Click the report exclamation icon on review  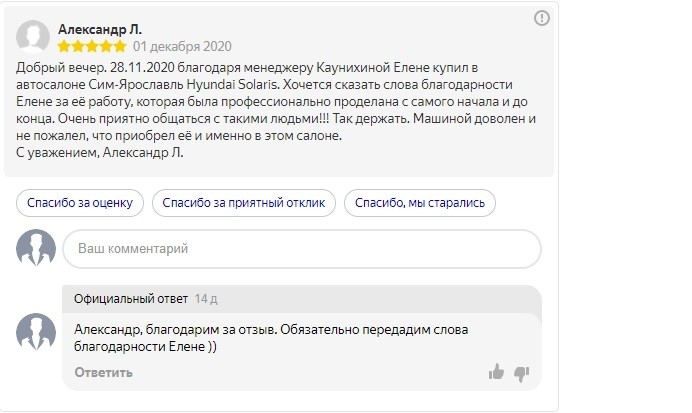click(x=542, y=18)
